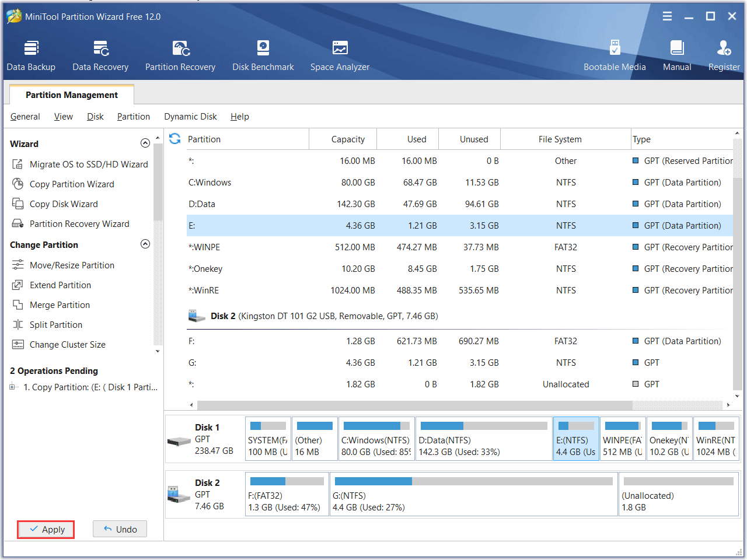Click the Disk 1 drive icon in the disk map

click(x=179, y=442)
